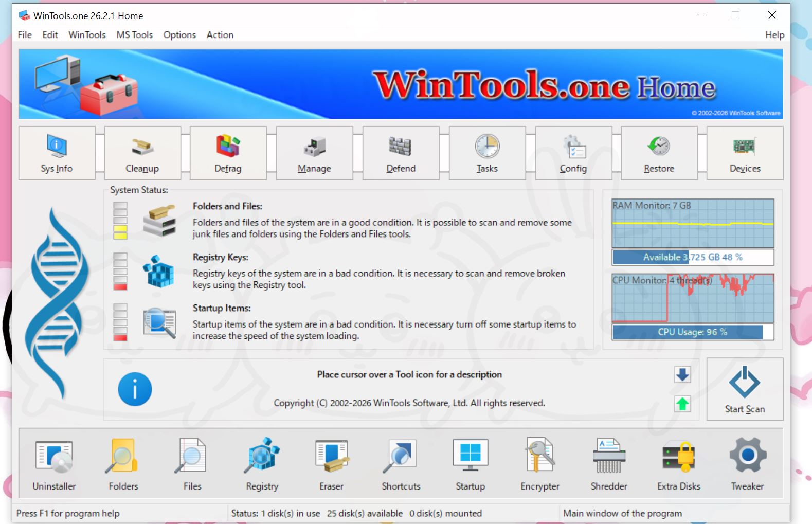Click the CPU Usage progress bar
Screen dimensions: 812x524
tap(693, 332)
